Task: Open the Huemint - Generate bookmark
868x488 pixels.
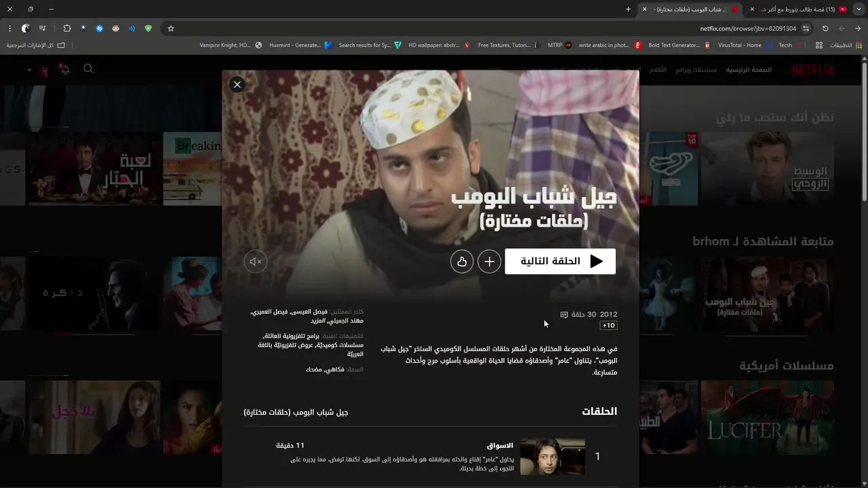Action: coord(300,45)
